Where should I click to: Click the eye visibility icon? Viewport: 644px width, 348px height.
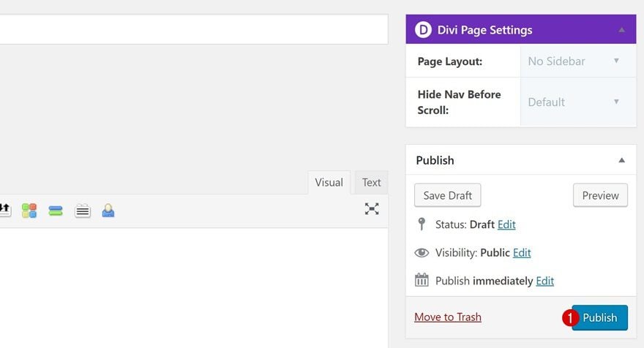coord(422,252)
